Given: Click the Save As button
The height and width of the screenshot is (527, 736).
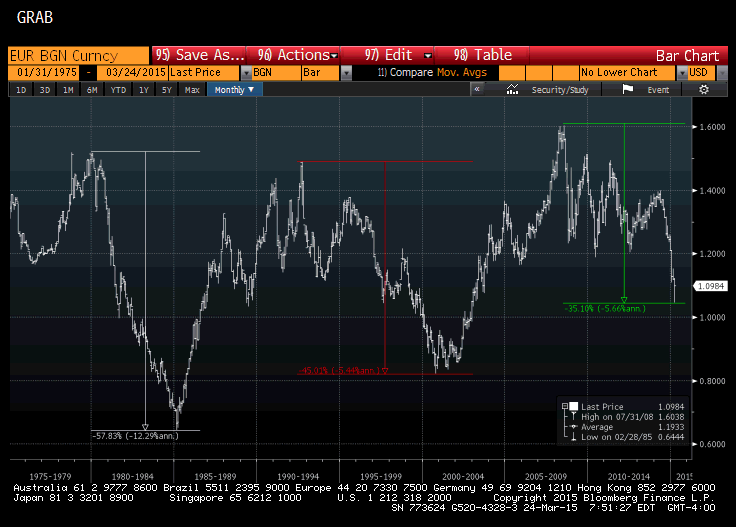Looking at the screenshot, I should pyautogui.click(x=199, y=55).
